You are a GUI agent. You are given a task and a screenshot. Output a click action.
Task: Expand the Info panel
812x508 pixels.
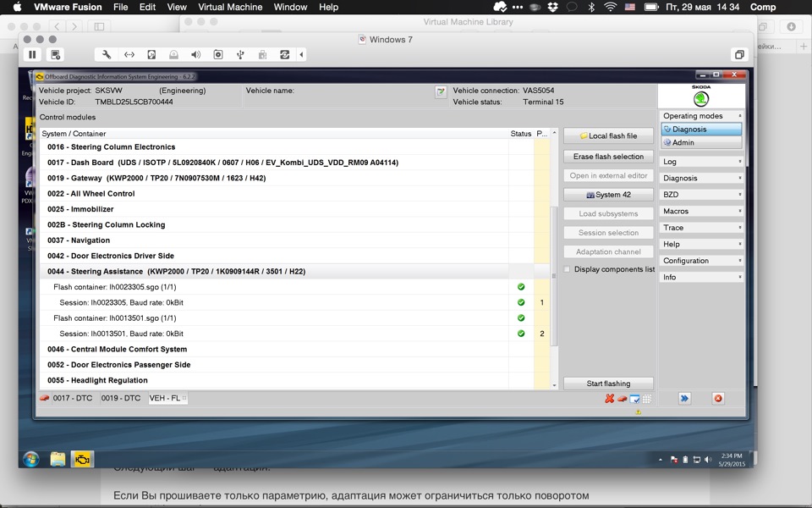tap(701, 278)
